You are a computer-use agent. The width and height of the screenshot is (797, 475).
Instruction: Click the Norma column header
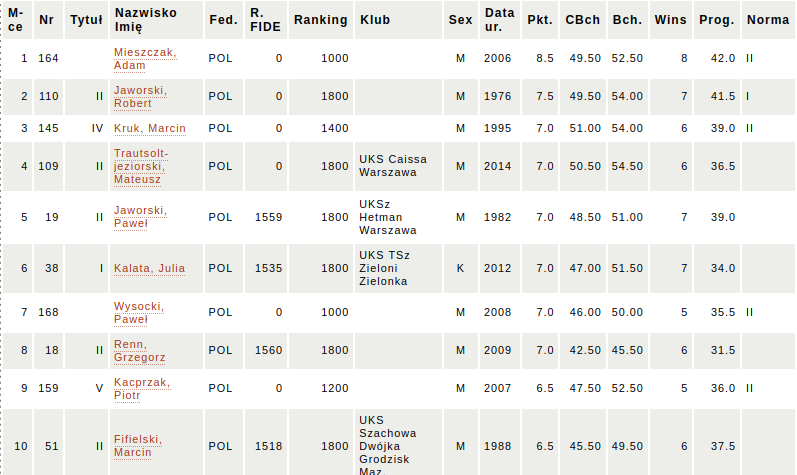[x=767, y=20]
